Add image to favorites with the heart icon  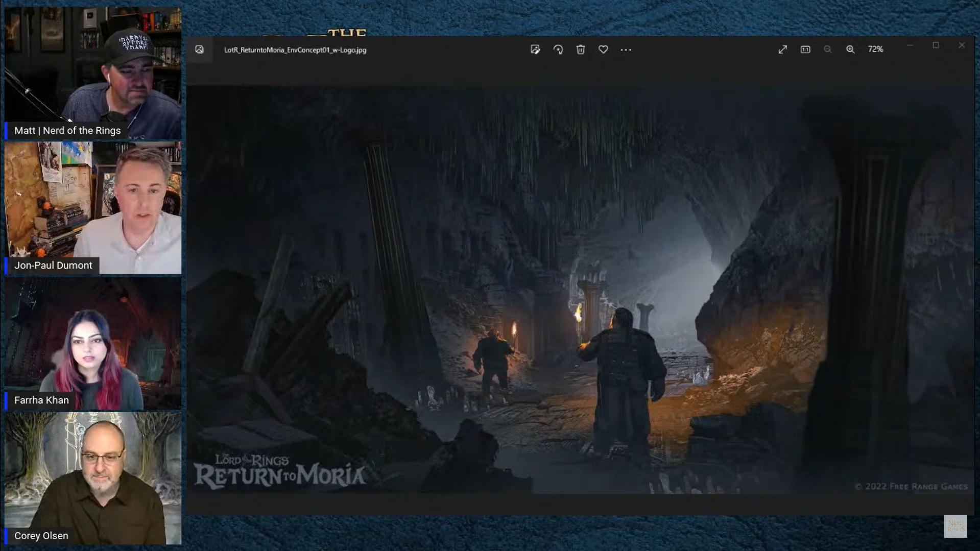tap(603, 50)
